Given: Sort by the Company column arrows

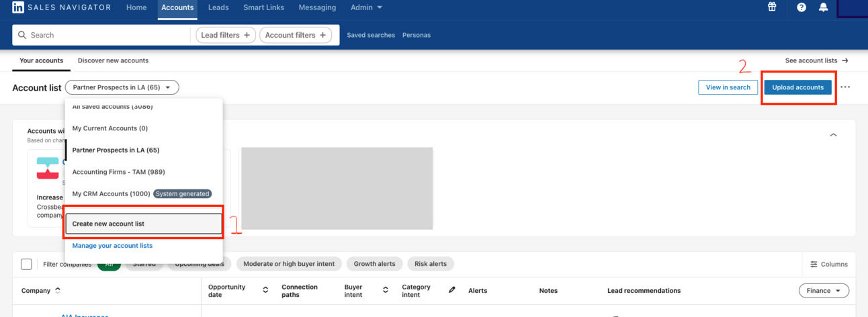Looking at the screenshot, I should tap(57, 291).
